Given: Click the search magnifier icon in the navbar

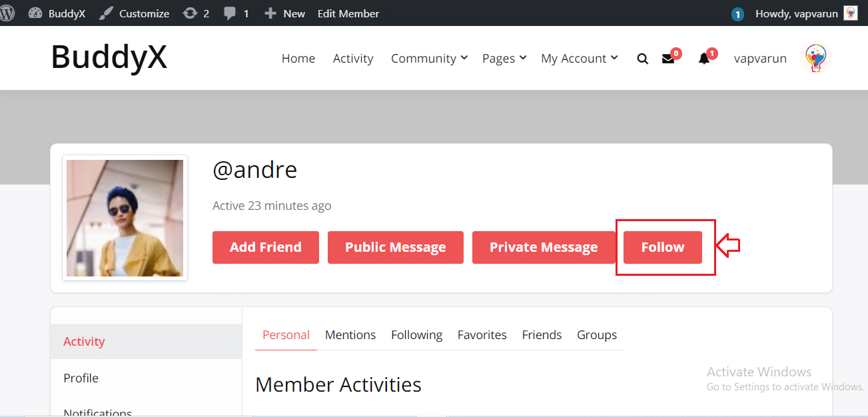Looking at the screenshot, I should 642,59.
